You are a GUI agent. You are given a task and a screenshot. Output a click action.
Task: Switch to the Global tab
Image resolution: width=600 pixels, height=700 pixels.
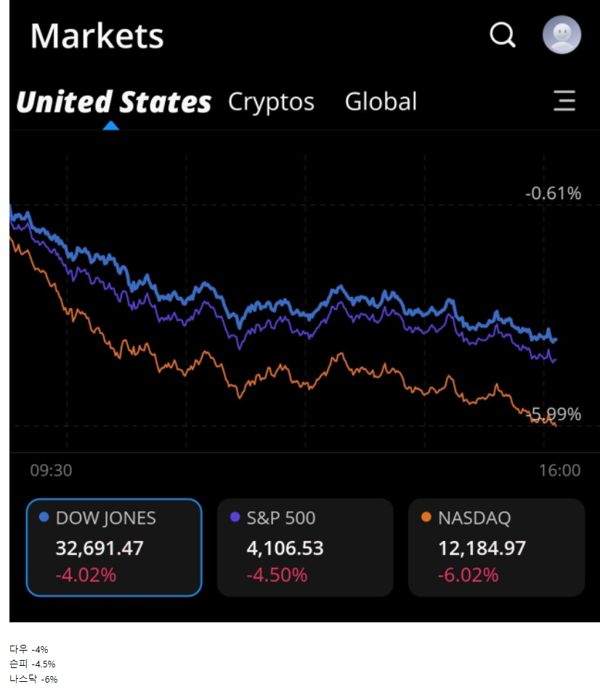point(381,102)
